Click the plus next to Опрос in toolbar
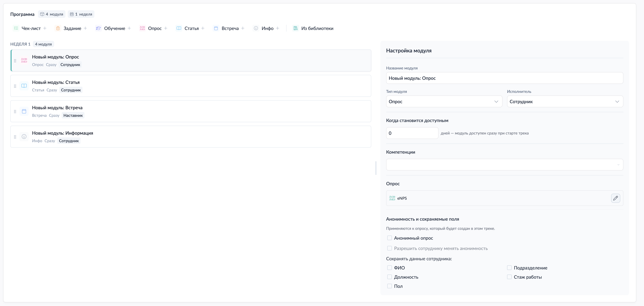Screen dimensions: 644x306 pos(166,28)
